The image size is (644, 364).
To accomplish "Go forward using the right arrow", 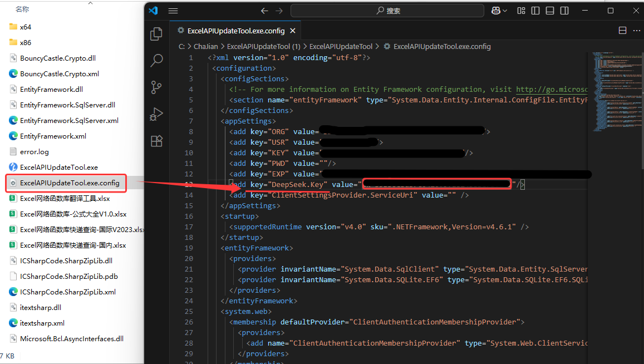I will coord(279,11).
